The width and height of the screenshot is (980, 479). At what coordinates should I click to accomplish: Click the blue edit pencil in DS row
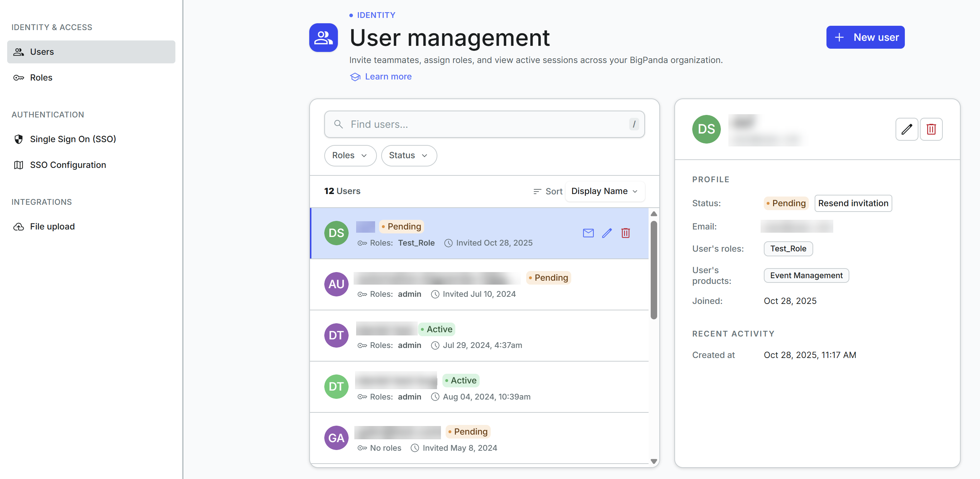[x=607, y=233]
